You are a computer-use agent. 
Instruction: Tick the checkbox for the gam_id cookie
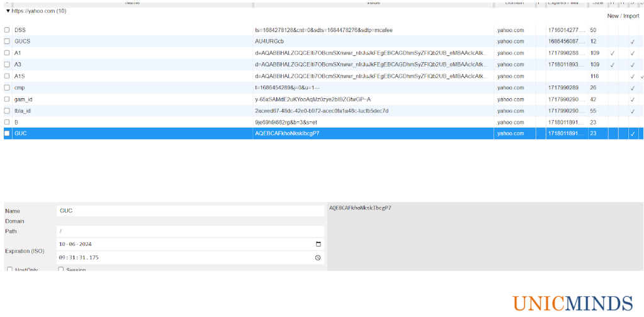coord(7,99)
